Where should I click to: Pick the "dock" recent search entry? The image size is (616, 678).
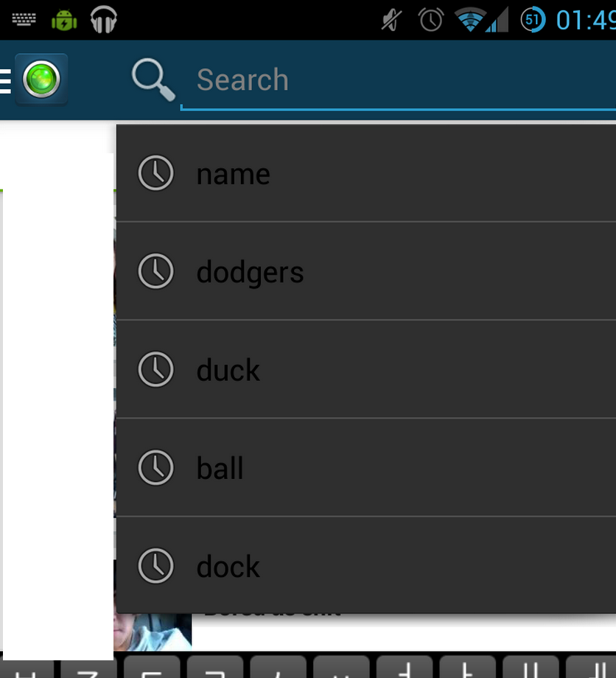366,565
